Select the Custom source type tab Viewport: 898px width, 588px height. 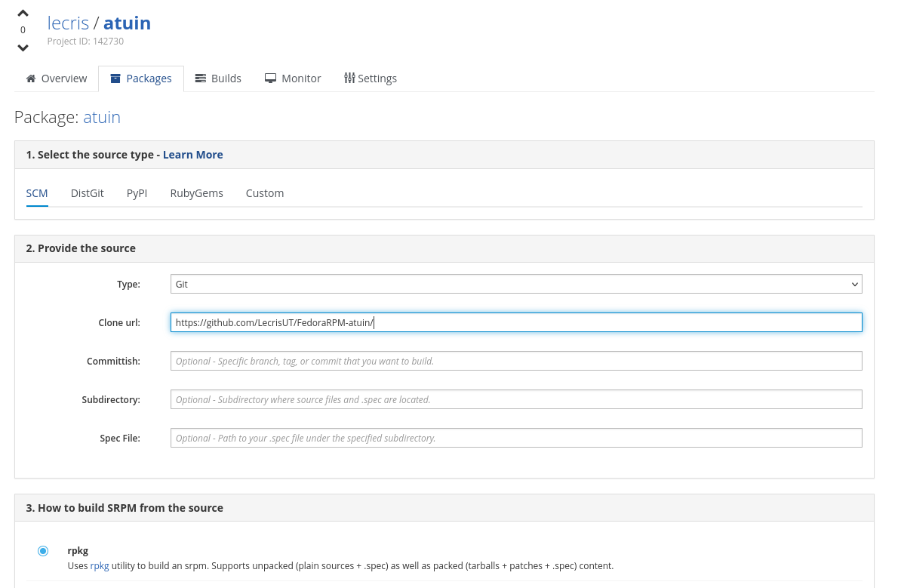pyautogui.click(x=265, y=193)
